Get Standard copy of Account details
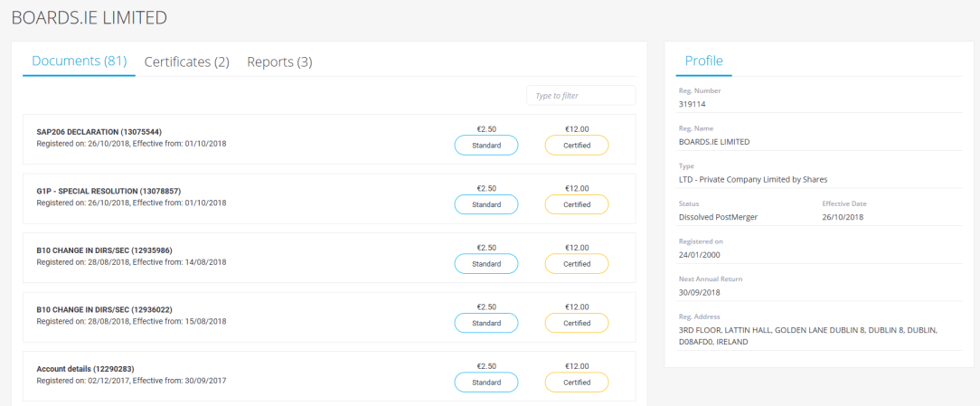This screenshot has height=406, width=980. [486, 382]
